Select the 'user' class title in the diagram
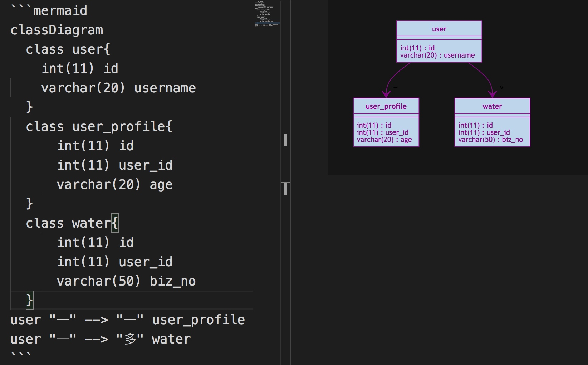Screen dimensions: 588x365 coord(439,29)
